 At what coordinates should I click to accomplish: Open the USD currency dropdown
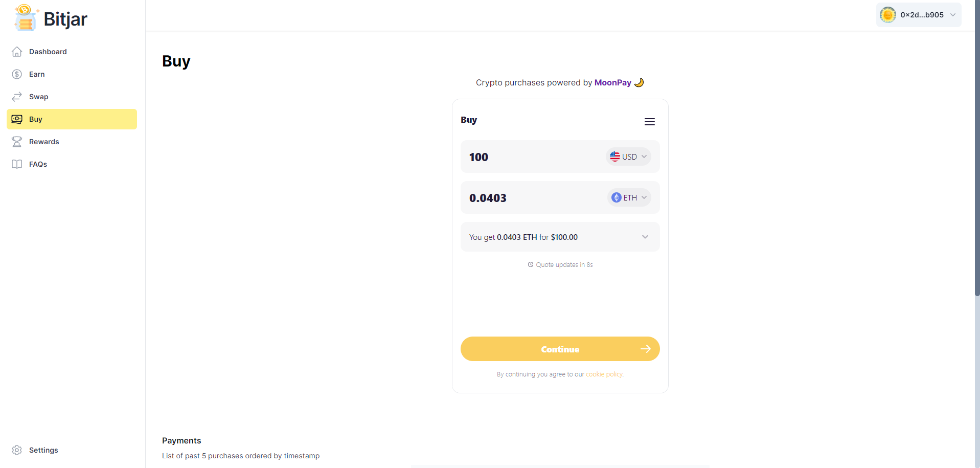[628, 157]
